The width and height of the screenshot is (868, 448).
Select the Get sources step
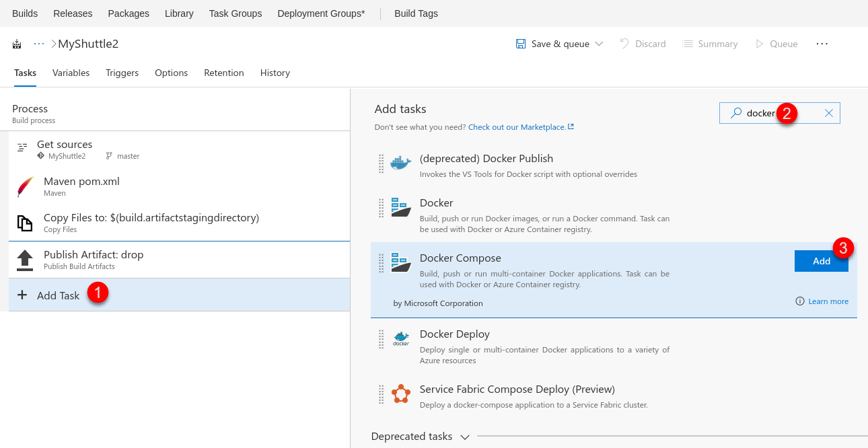[x=180, y=149]
